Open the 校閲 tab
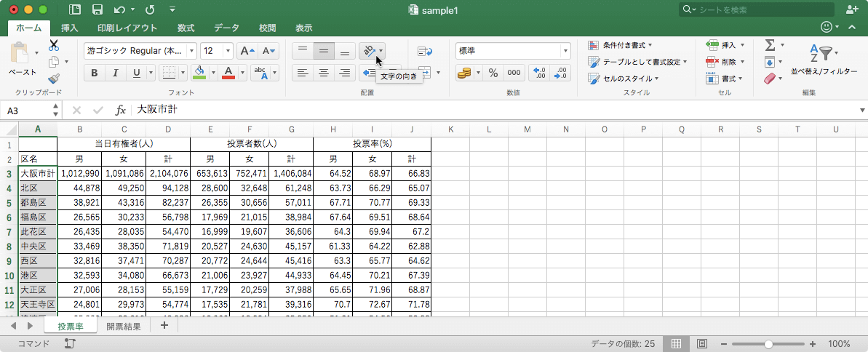Image resolution: width=868 pixels, height=352 pixels. pyautogui.click(x=267, y=28)
